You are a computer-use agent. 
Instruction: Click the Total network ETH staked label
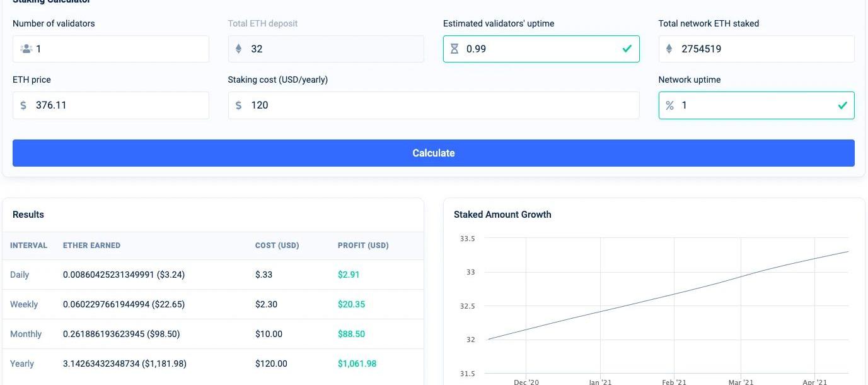click(x=709, y=23)
